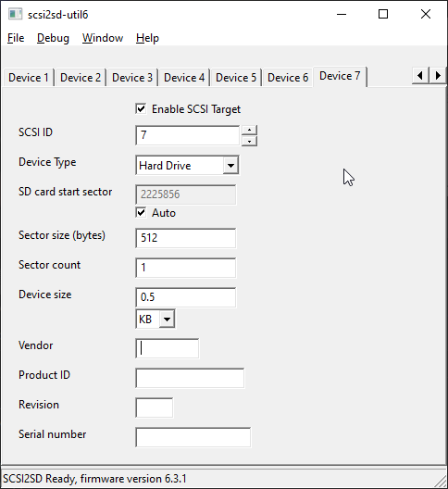Viewport: 448px width, 489px height.
Task: Click the Sector size (bytes) field
Action: [186, 238]
